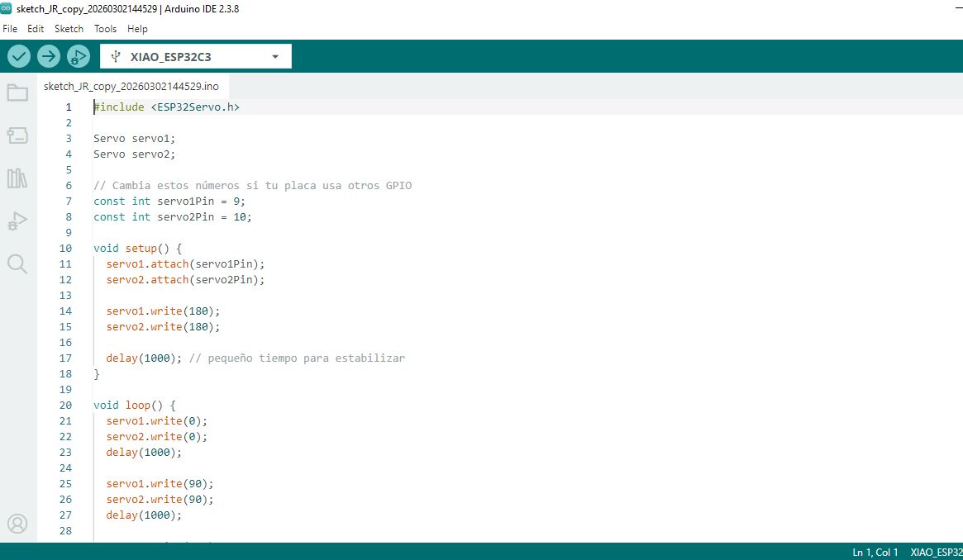The height and width of the screenshot is (560, 963).
Task: Open the File menu
Action: click(x=10, y=28)
